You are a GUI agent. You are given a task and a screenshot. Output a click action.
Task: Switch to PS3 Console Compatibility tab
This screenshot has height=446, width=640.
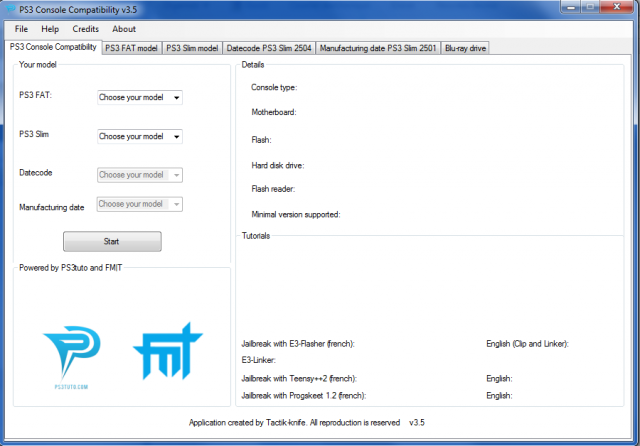(x=53, y=47)
